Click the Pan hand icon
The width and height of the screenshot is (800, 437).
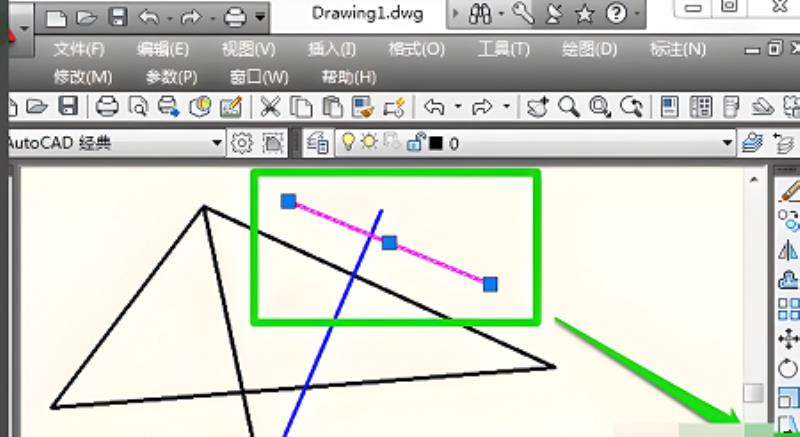coord(537,107)
